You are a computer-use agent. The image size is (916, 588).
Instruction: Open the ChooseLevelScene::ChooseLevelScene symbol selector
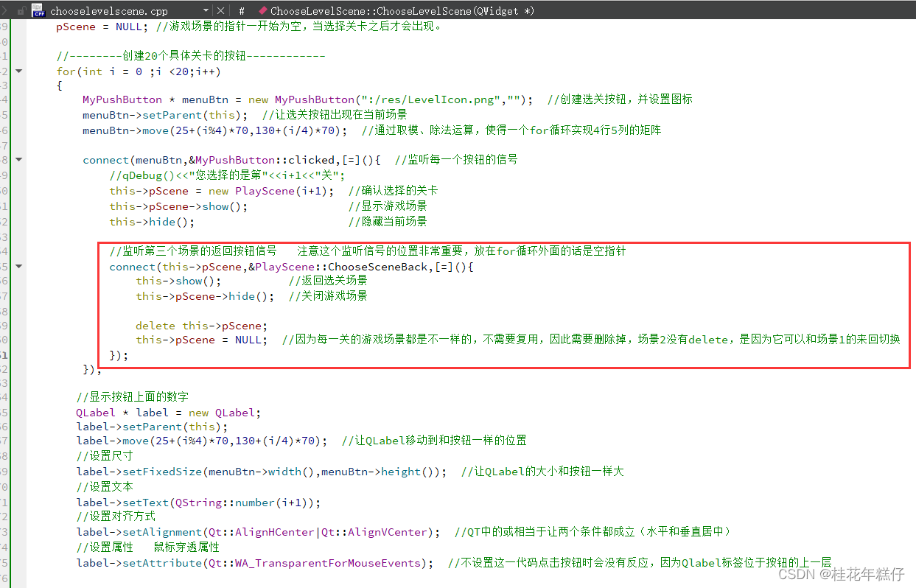point(402,11)
